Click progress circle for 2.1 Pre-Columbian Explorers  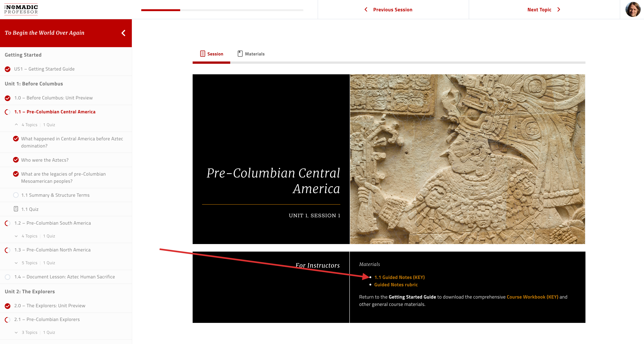[8, 319]
